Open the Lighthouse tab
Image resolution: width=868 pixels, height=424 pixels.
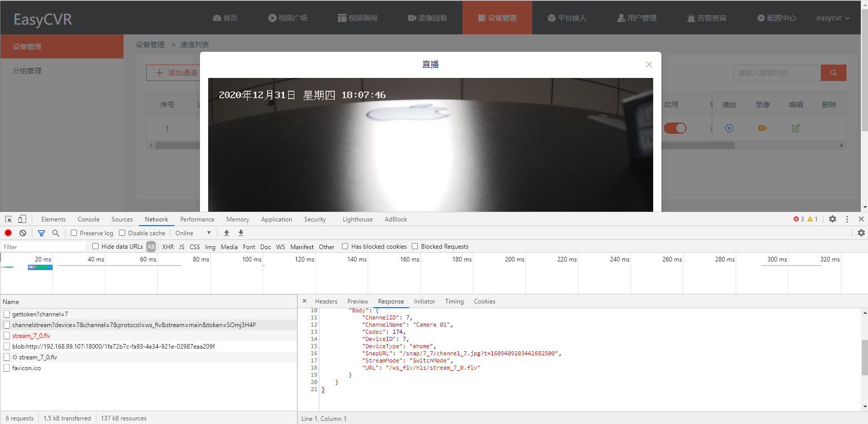tap(357, 219)
